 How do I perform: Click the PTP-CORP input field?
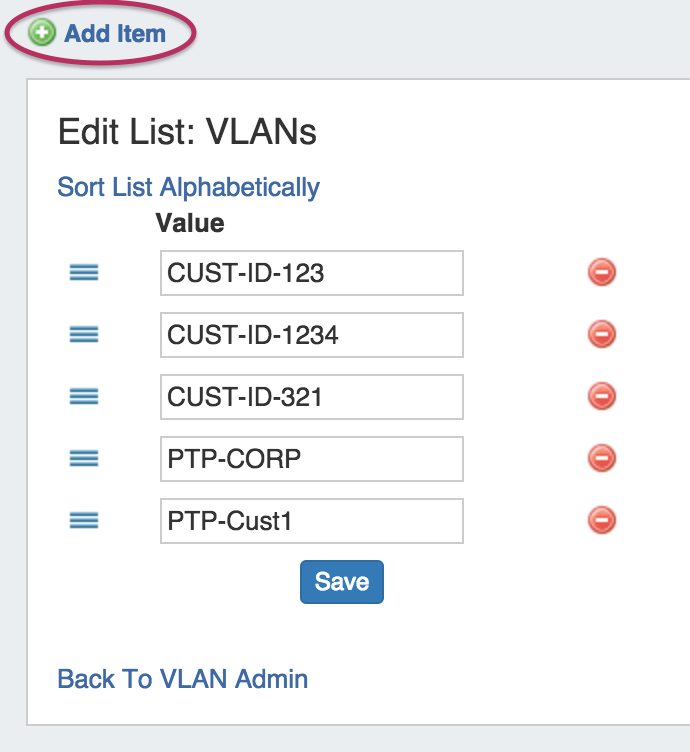(x=311, y=459)
